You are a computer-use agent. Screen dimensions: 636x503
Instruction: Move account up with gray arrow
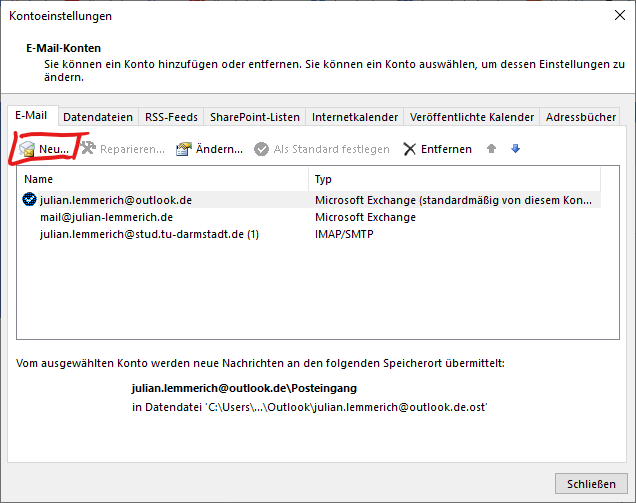(x=492, y=149)
